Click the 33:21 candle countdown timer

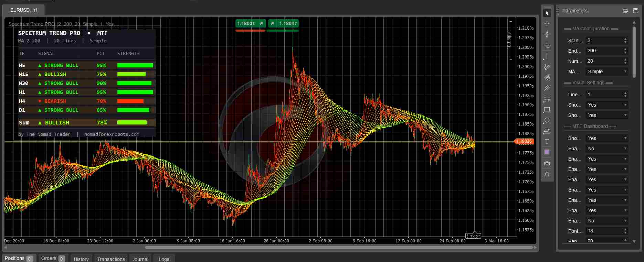click(474, 236)
